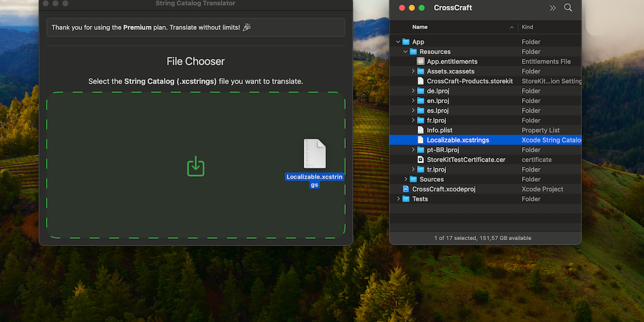The image size is (644, 322).
Task: Expand the Sources folder
Action: tap(406, 179)
